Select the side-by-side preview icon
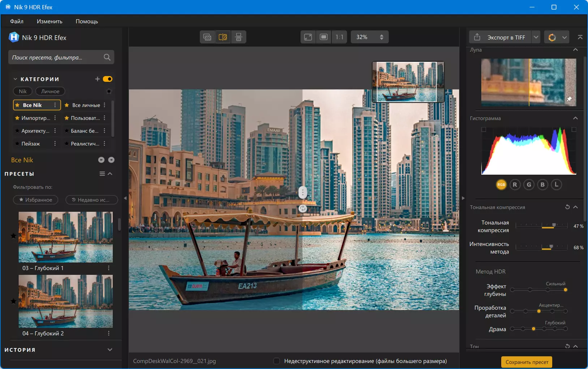Screen dimensions: 588x369 point(239,37)
